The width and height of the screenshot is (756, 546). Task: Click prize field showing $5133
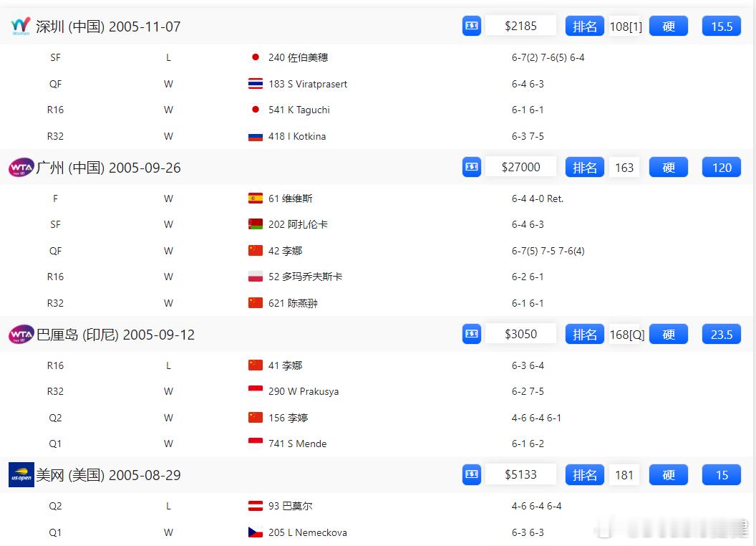pyautogui.click(x=520, y=474)
